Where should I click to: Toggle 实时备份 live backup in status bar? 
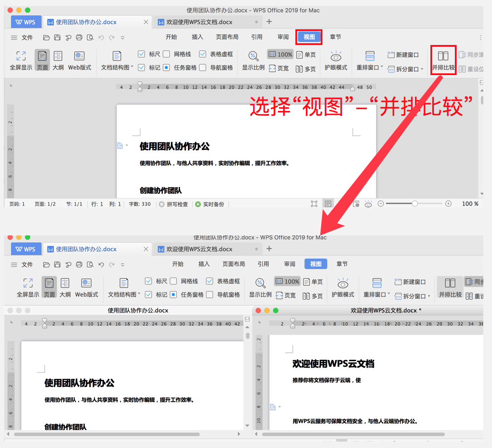click(x=210, y=204)
